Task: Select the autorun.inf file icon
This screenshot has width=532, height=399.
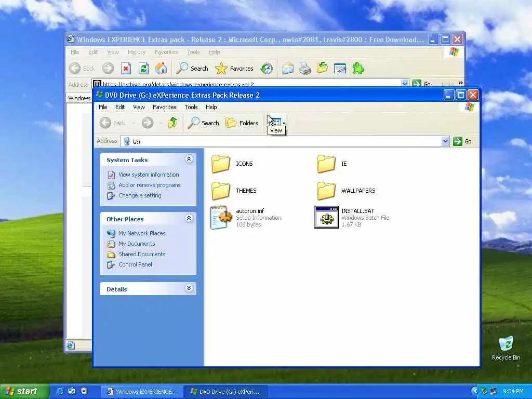Action: pos(221,218)
